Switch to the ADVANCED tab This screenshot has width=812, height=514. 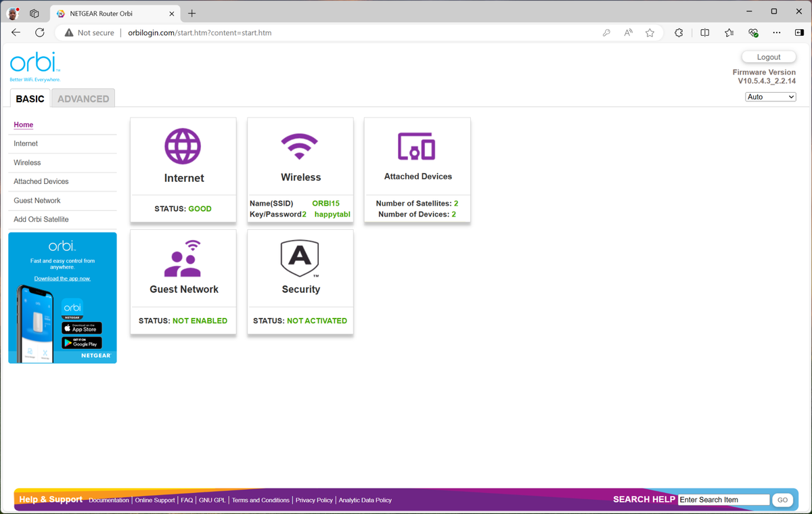click(83, 99)
